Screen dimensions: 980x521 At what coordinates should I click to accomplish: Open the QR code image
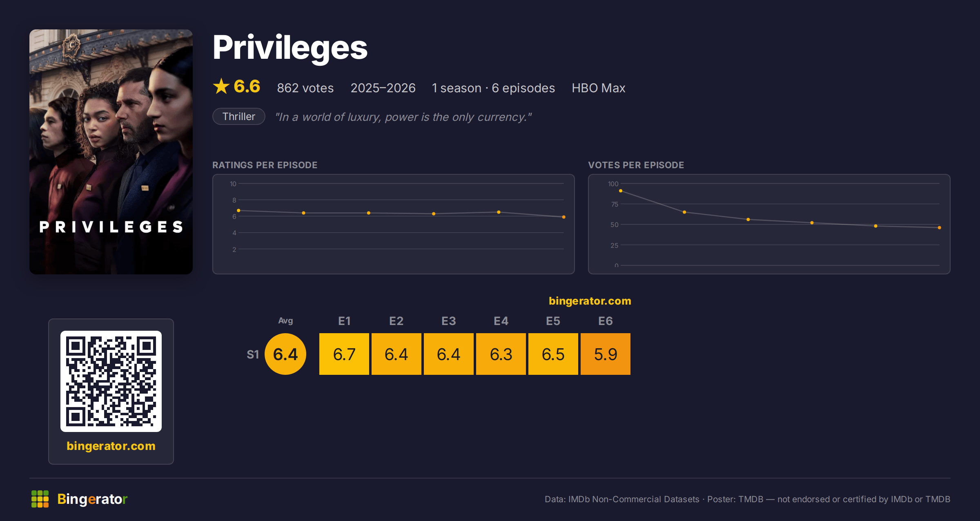click(111, 381)
